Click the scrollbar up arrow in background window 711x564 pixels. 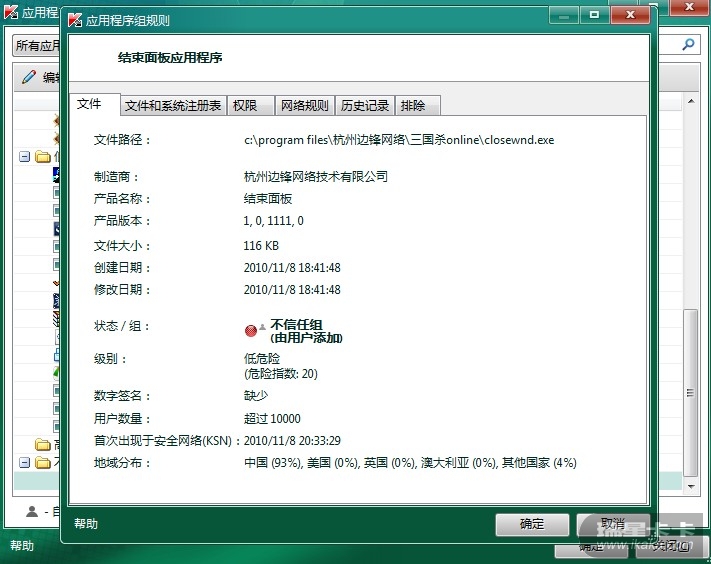pos(691,101)
